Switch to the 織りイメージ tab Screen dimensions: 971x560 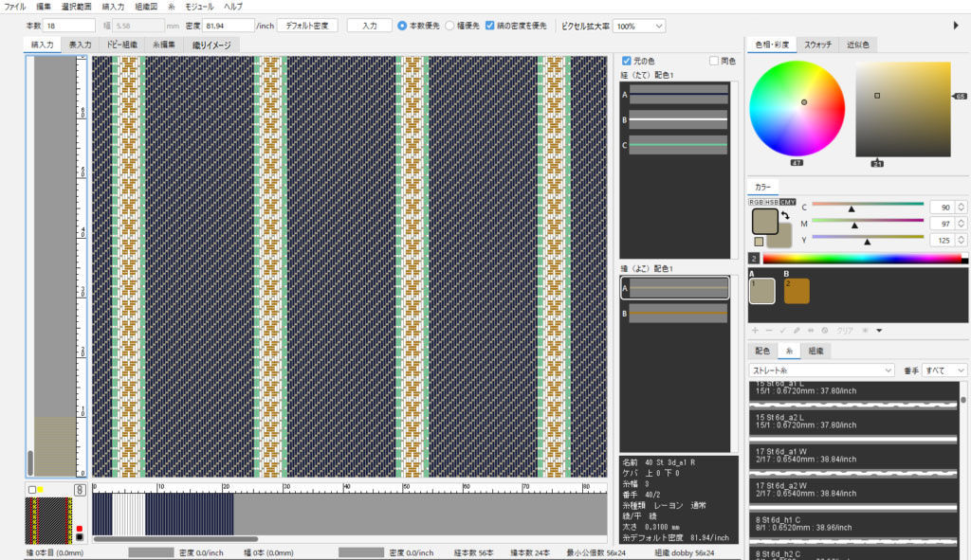[211, 45]
